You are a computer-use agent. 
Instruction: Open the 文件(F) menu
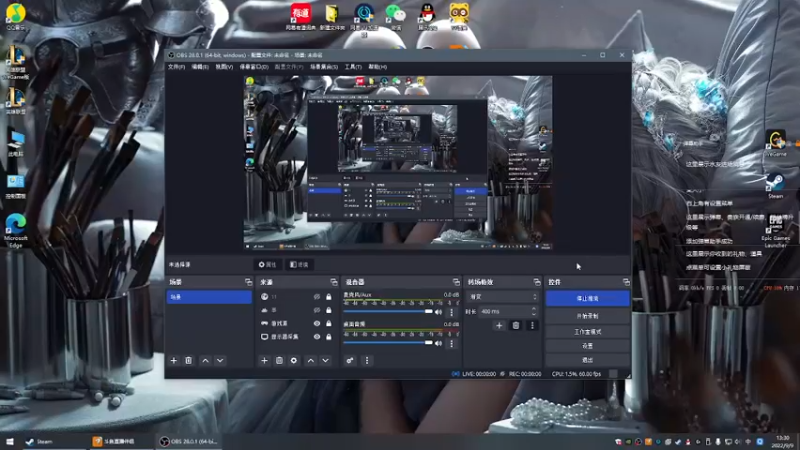coord(176,67)
